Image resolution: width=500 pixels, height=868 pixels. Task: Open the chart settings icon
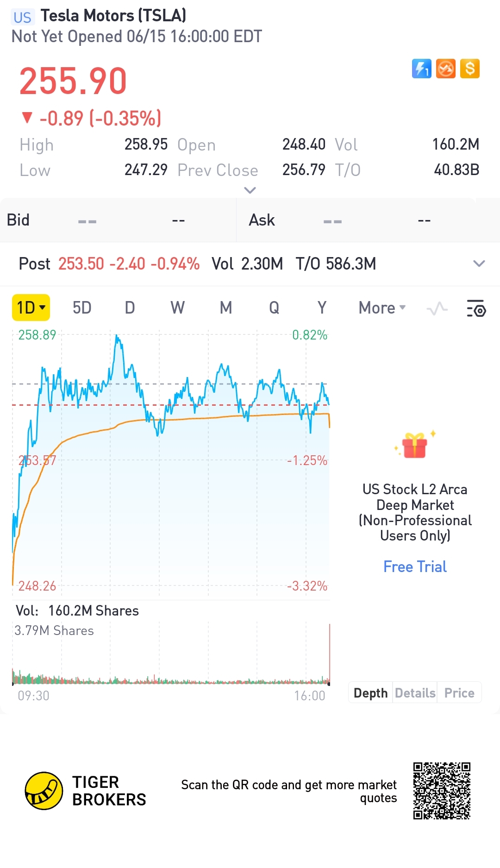[x=476, y=308]
